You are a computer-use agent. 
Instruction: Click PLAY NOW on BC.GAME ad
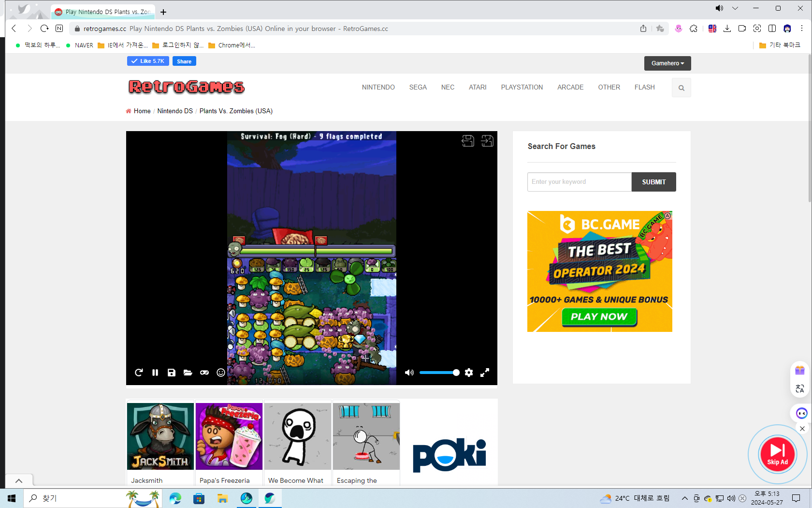click(x=599, y=317)
